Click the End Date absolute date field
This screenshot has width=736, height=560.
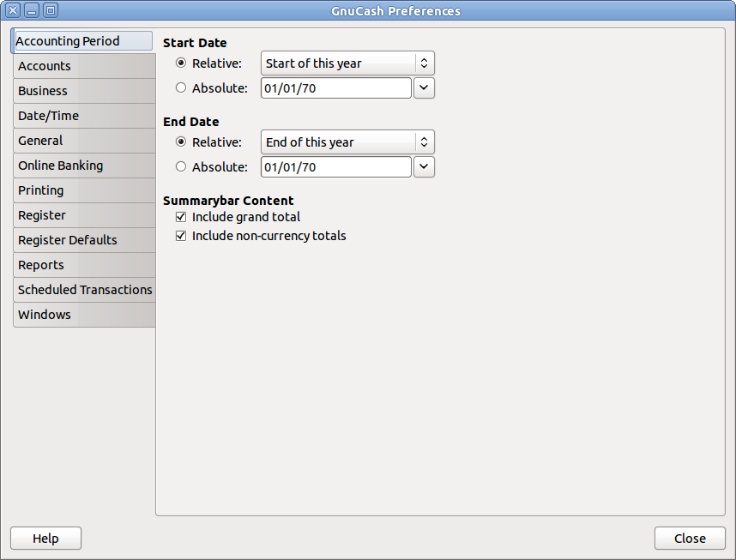click(335, 167)
